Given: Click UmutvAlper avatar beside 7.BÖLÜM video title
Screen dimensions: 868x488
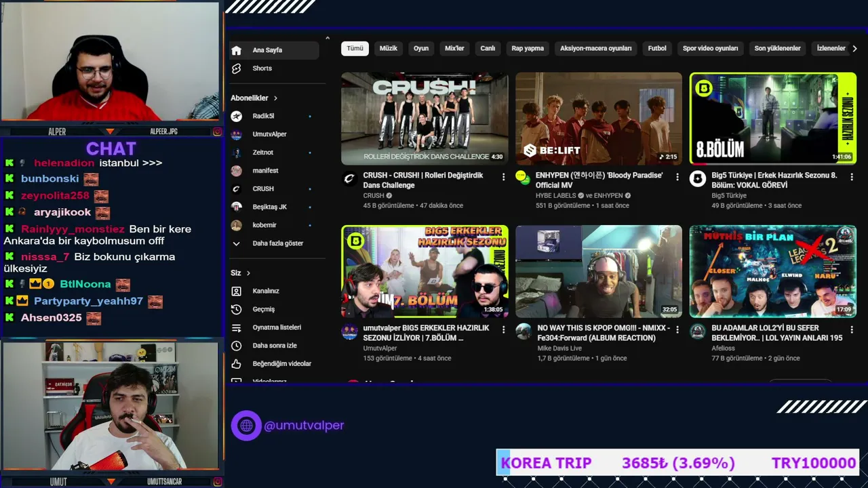Looking at the screenshot, I should pos(350,331).
